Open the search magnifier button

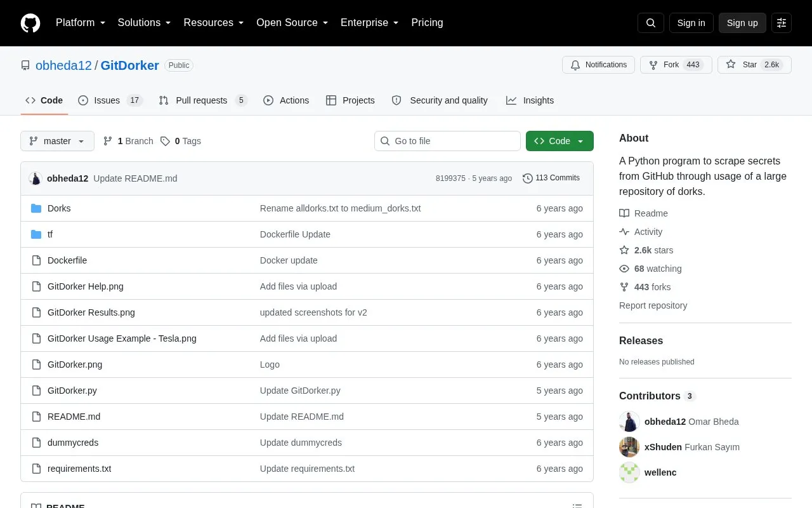651,23
